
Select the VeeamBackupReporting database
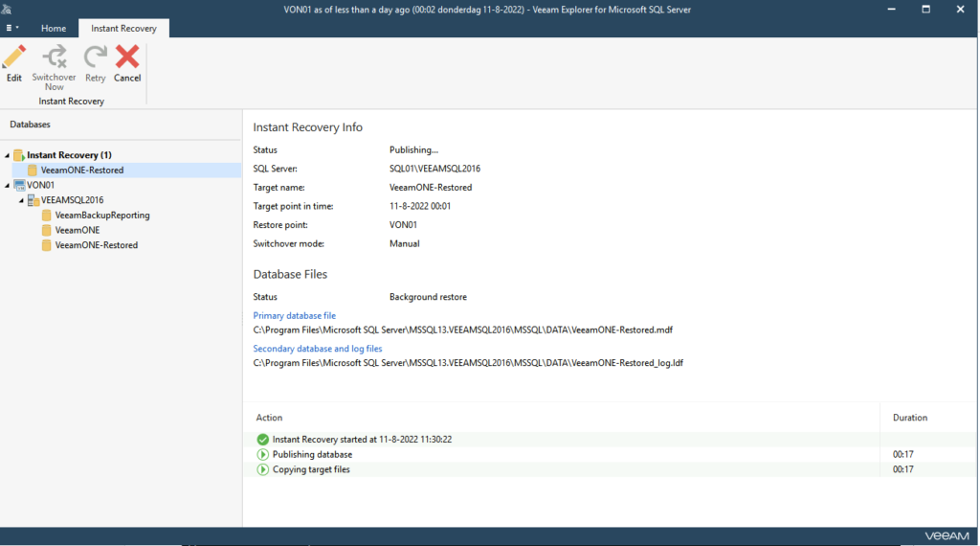pyautogui.click(x=101, y=216)
